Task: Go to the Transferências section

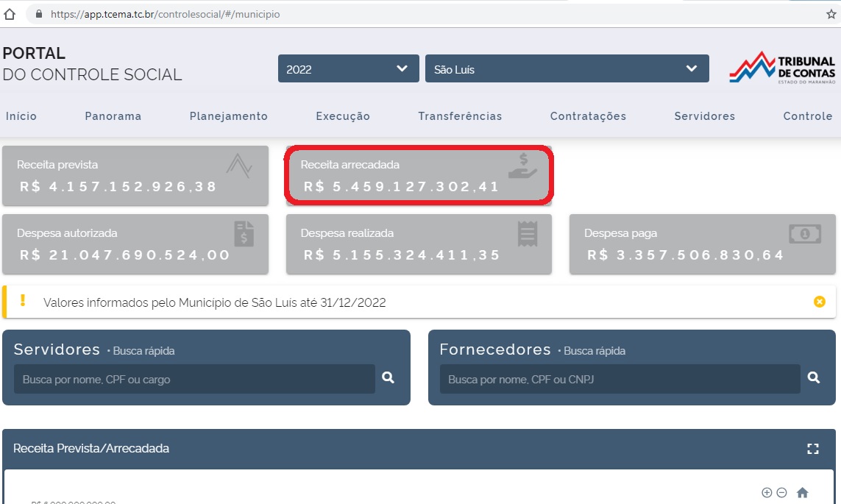Action: pos(460,116)
